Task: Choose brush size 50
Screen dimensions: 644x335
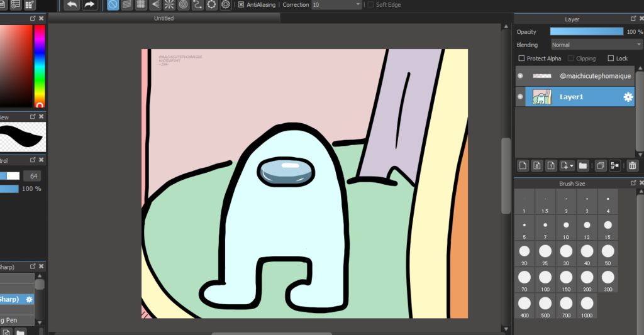Action: (x=608, y=255)
